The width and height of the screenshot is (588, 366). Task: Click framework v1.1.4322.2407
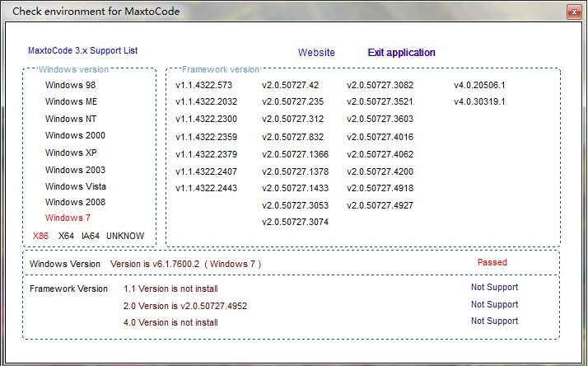[x=206, y=171]
